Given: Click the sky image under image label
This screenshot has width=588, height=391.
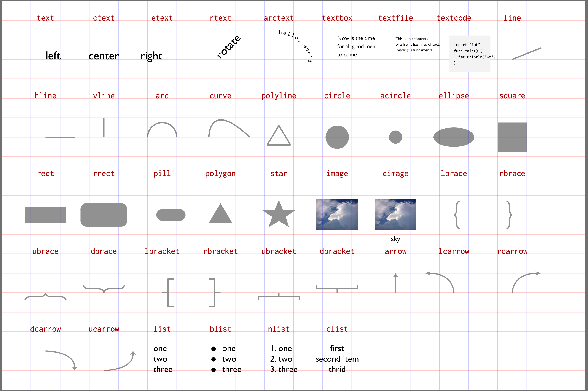Looking at the screenshot, I should pos(337,215).
